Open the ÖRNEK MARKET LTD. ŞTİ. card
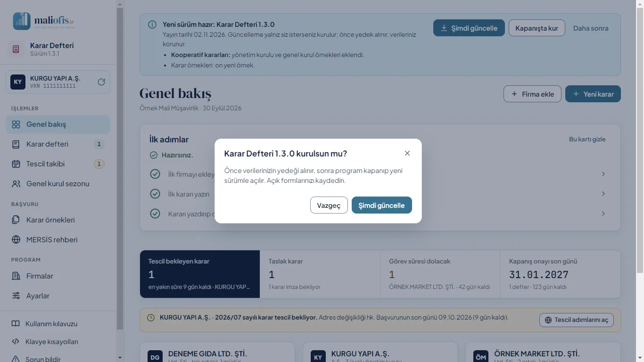 click(543, 353)
